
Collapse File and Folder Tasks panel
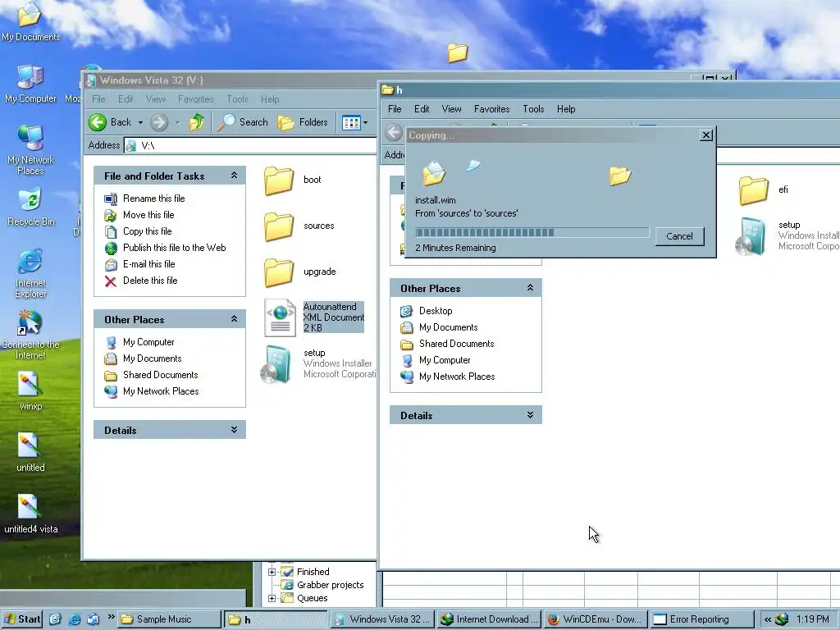coord(234,176)
